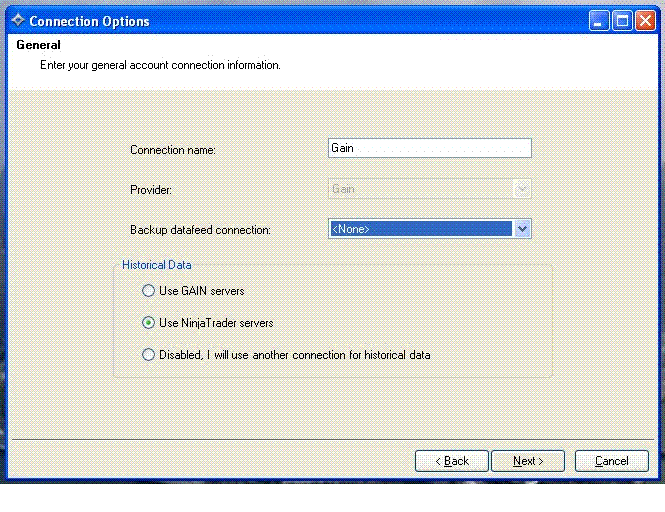Click the Backup datafeed connection: label
The width and height of the screenshot is (665, 512).
point(200,230)
